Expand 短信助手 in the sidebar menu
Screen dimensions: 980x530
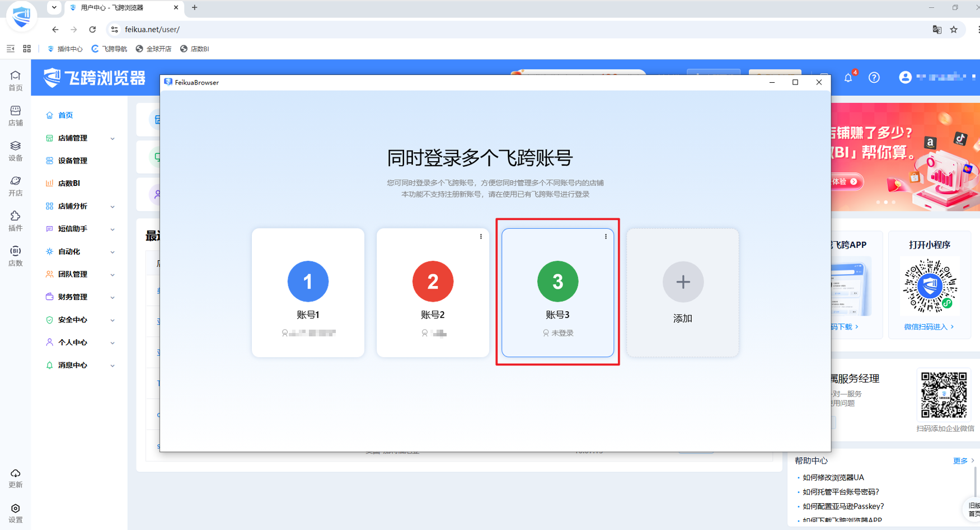(x=79, y=229)
